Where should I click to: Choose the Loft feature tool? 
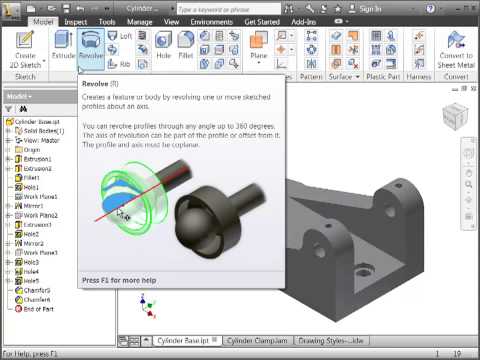[x=120, y=36]
